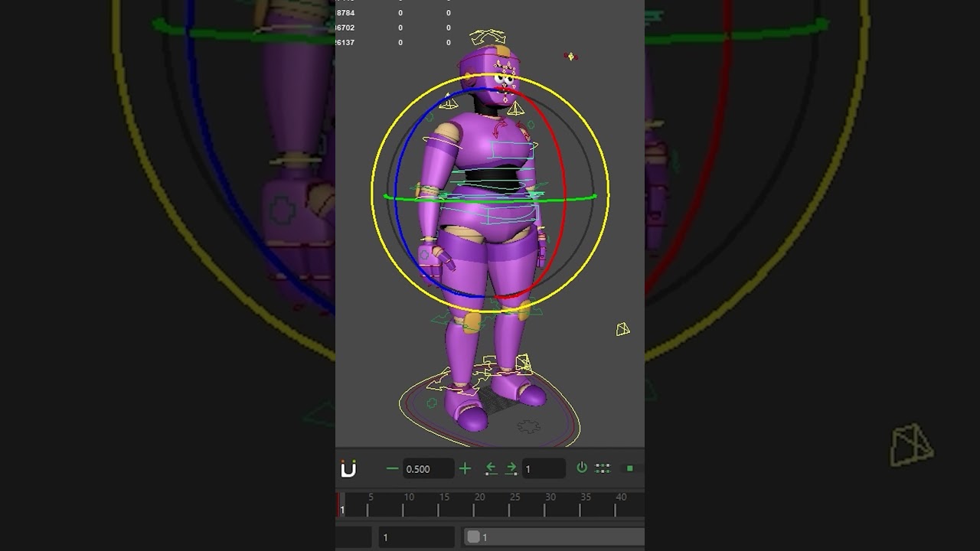Step to previous key with left arrow
Image resolution: width=980 pixels, height=551 pixels.
tap(491, 468)
